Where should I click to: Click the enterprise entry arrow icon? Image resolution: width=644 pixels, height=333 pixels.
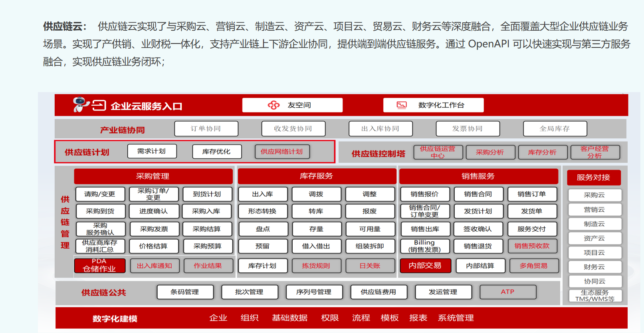(x=99, y=105)
